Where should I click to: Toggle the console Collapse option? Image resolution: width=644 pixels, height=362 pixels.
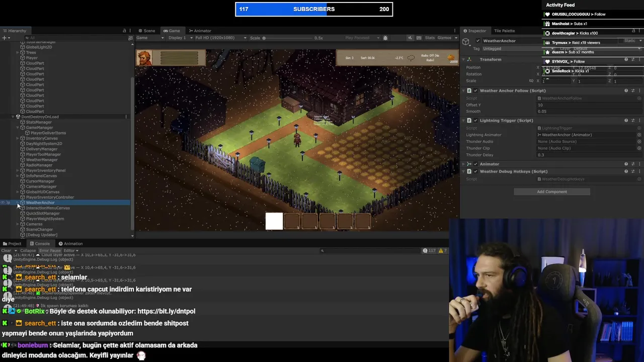click(28, 250)
